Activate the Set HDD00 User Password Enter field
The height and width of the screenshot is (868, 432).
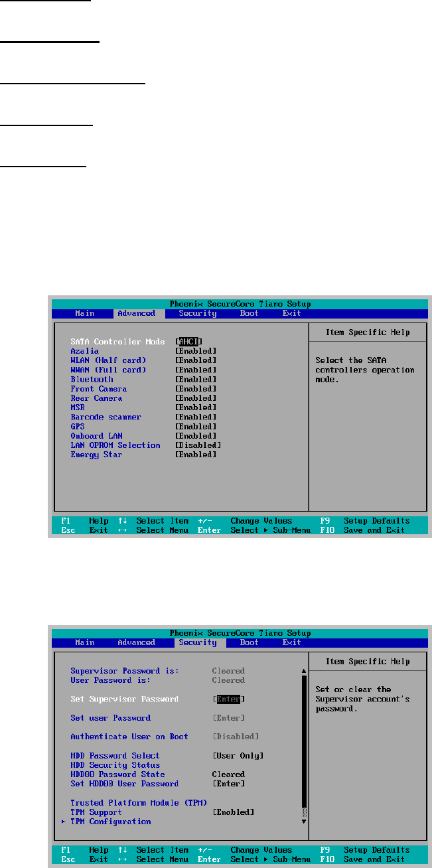pyautogui.click(x=229, y=784)
